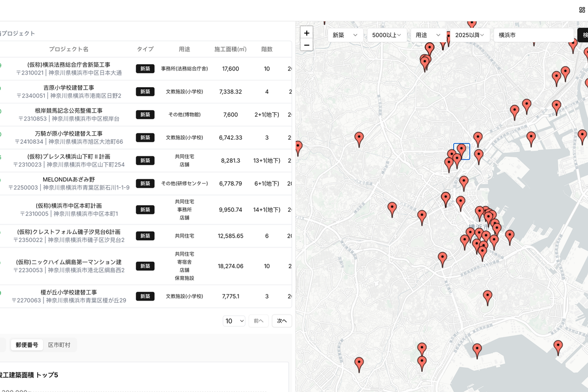Select row (仮称)横浜市中区本町計画

pyautogui.click(x=146, y=210)
